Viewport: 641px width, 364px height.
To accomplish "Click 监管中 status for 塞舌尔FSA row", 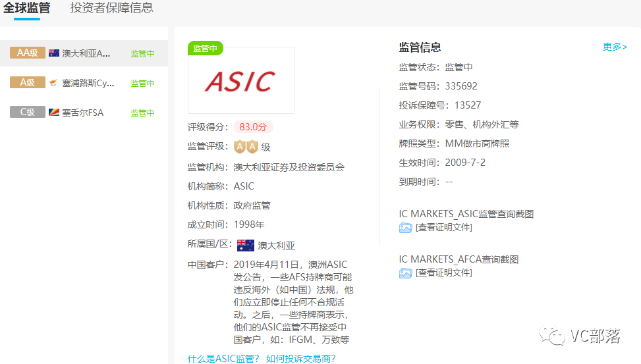I will (x=143, y=113).
